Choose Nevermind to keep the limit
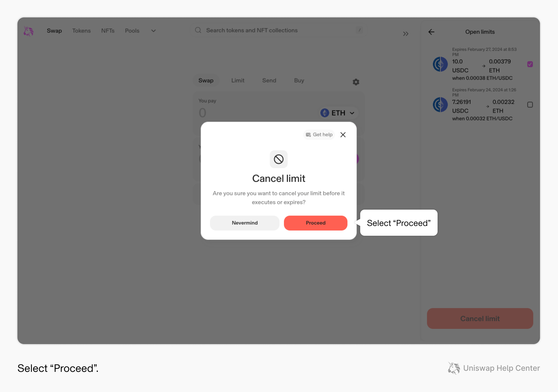This screenshot has width=558, height=392. click(245, 223)
